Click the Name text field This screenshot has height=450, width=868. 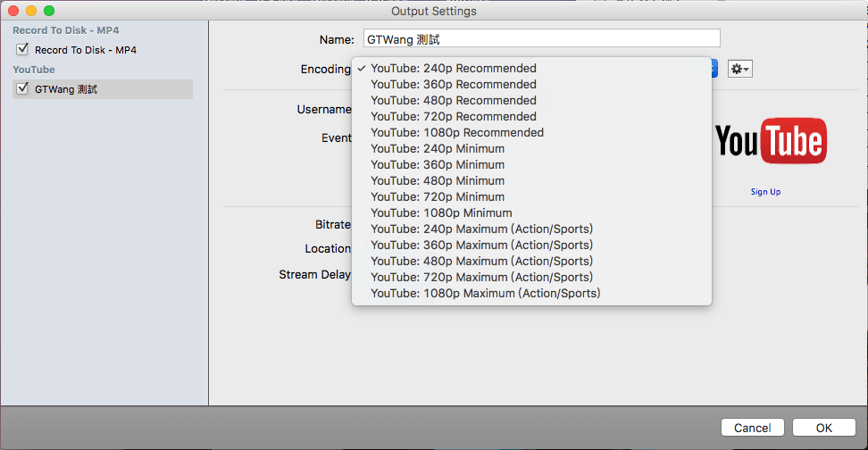[540, 38]
